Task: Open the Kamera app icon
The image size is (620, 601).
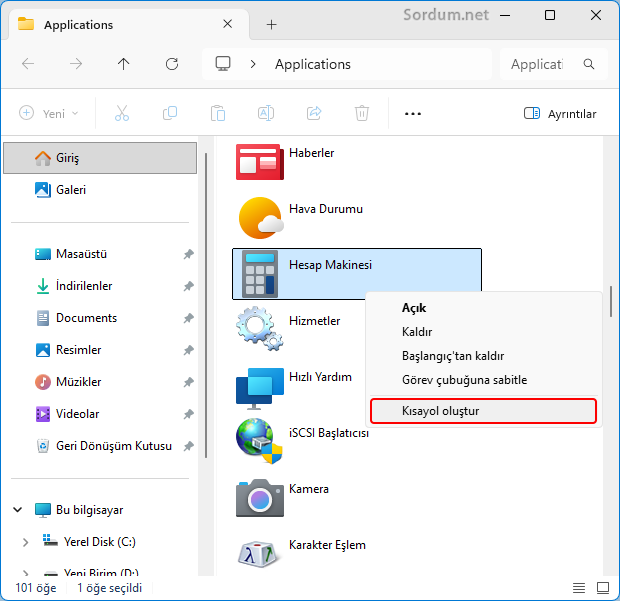Action: (x=259, y=497)
